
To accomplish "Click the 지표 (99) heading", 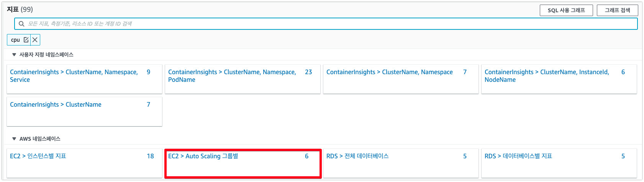I will 20,9.
